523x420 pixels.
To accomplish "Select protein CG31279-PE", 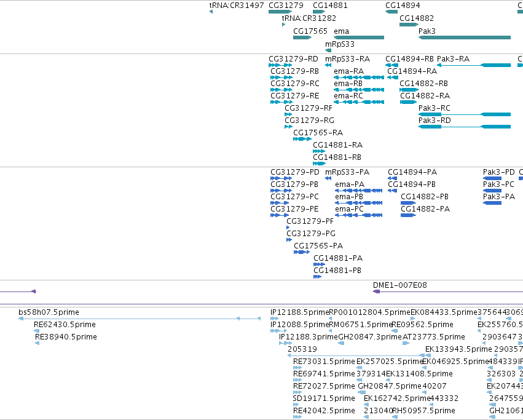I will click(x=294, y=209).
